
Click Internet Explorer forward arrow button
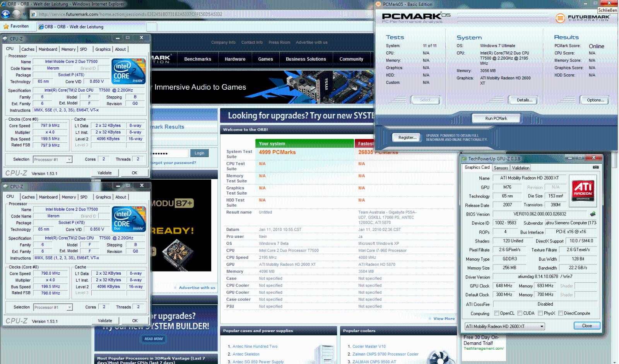16,14
